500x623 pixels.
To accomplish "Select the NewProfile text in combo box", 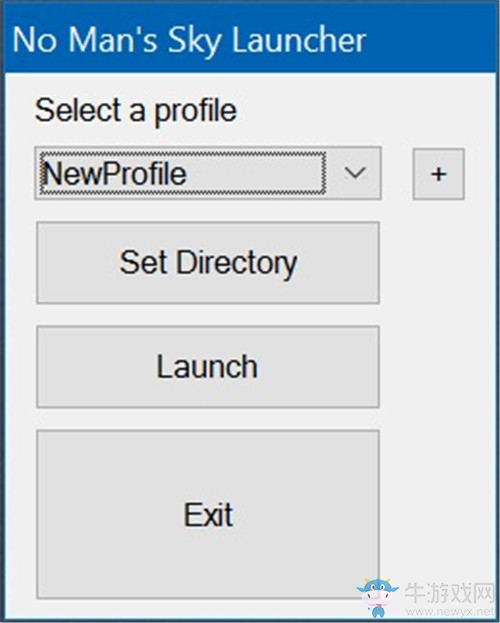I will [115, 174].
